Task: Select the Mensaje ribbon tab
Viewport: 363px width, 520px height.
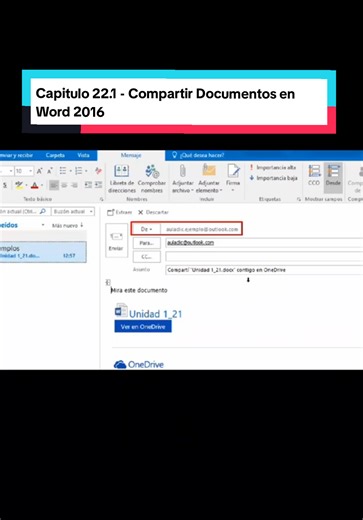Action: tap(131, 155)
